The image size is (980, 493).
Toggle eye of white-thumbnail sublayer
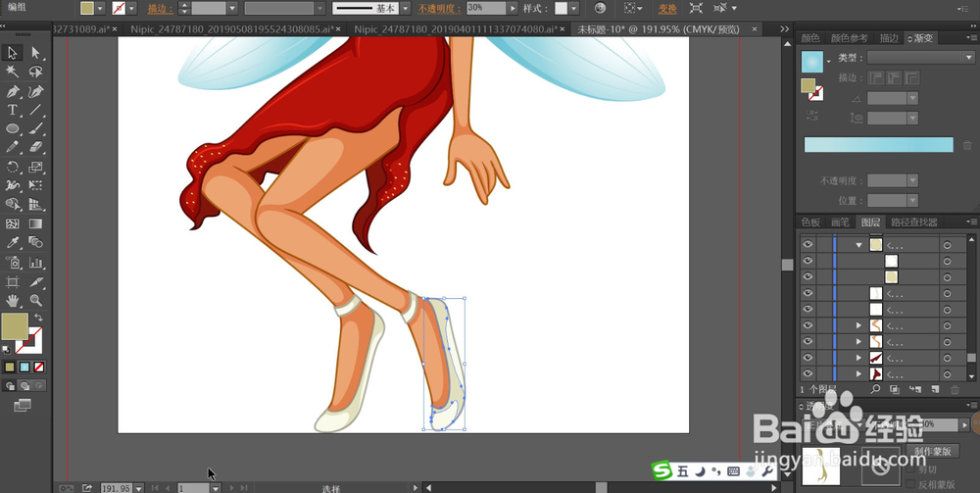(x=808, y=261)
